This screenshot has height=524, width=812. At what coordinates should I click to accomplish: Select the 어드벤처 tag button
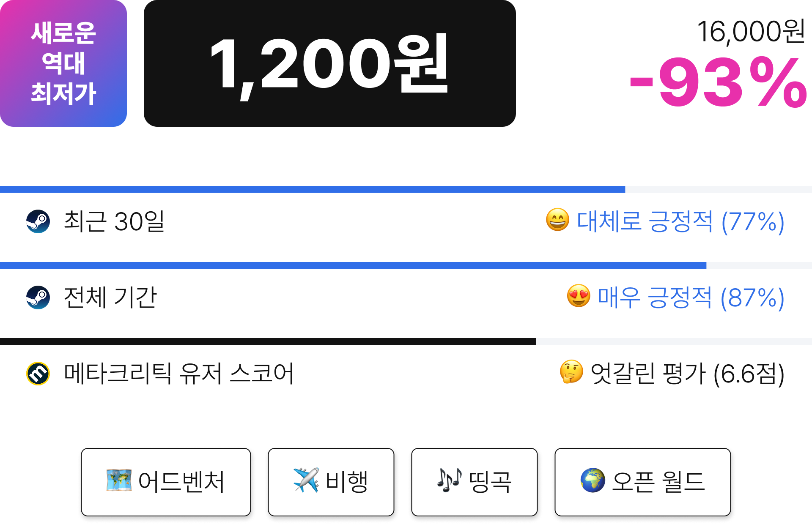coord(166,482)
